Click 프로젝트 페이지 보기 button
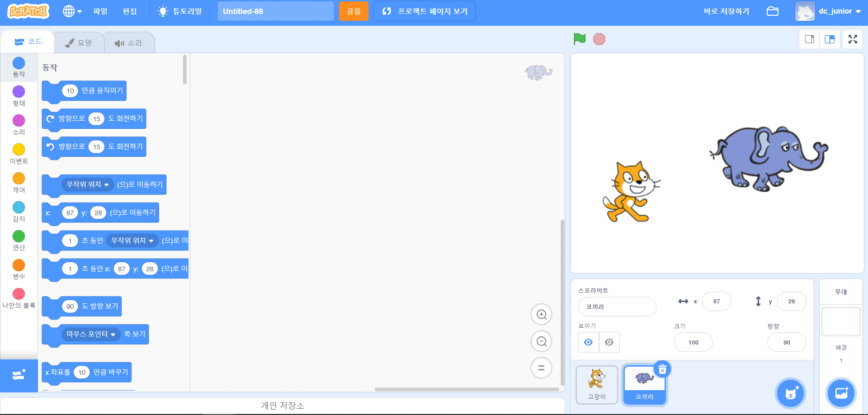 click(x=424, y=11)
